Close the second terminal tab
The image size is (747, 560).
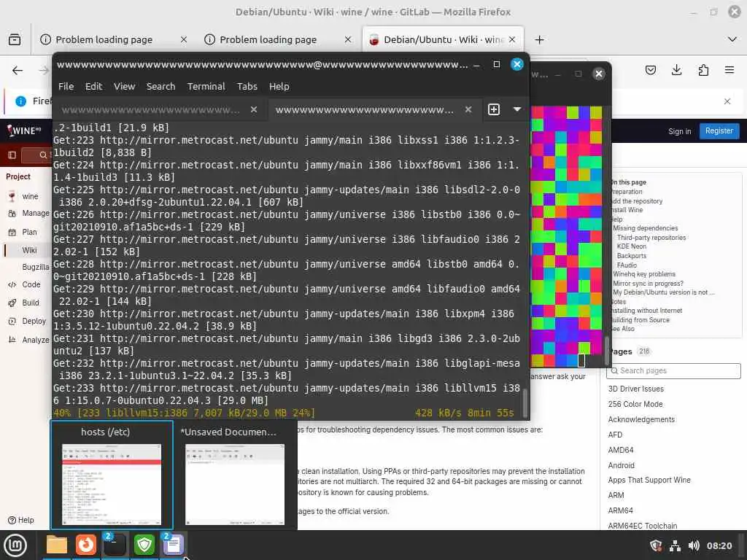[468, 109]
